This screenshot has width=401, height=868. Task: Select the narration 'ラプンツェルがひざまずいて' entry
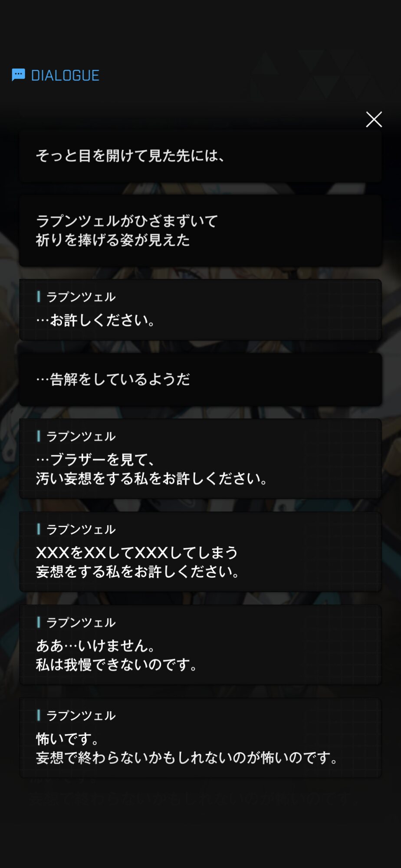200,230
